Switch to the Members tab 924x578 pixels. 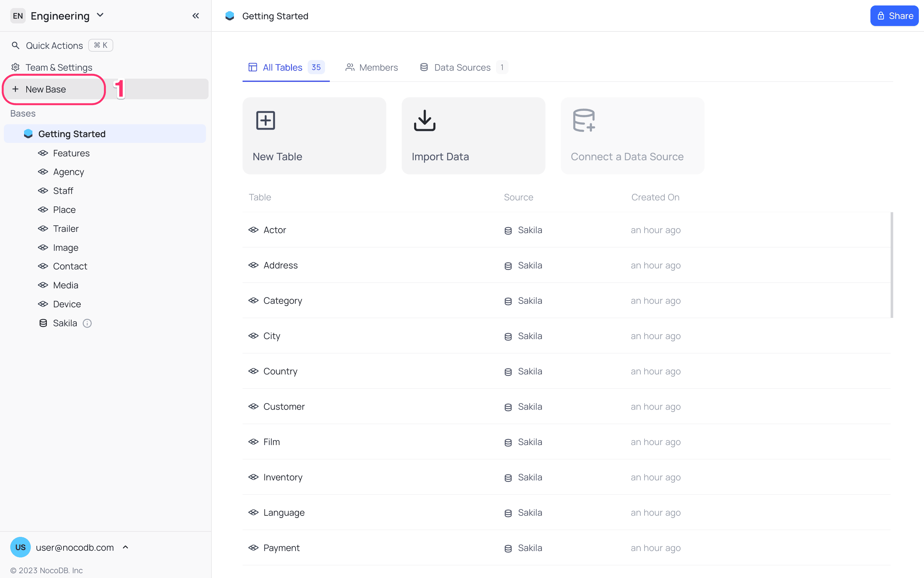372,68
